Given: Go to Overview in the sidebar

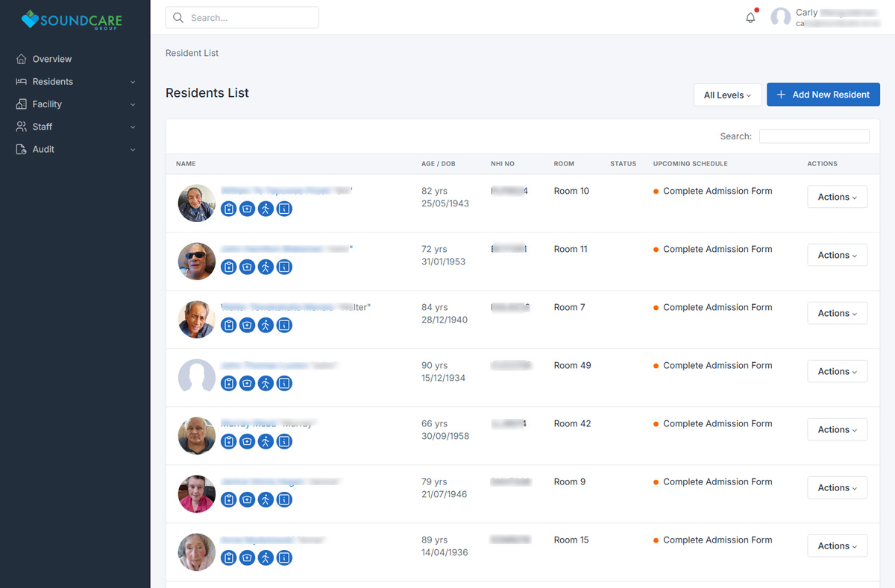Looking at the screenshot, I should click(52, 59).
